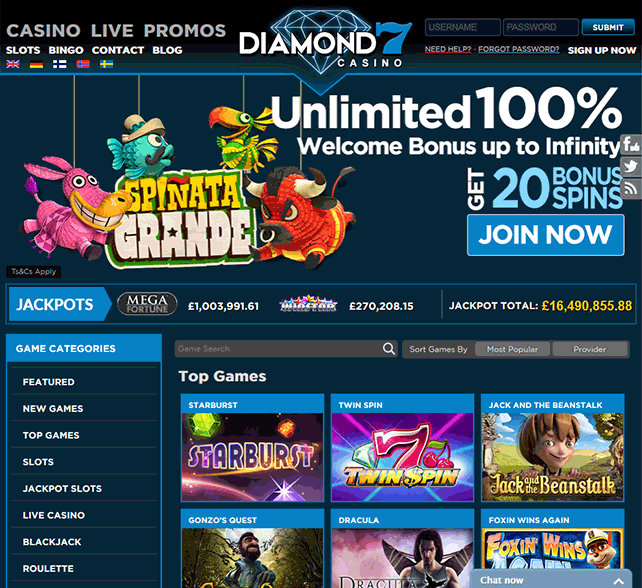
Task: Follow the Forgot Password link
Action: point(518,50)
